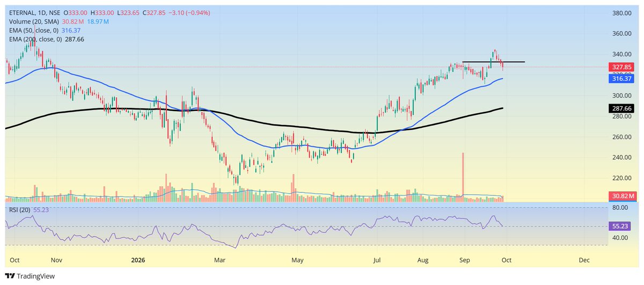Click the blue 316.37 EMA price tag
This screenshot has height=285, width=644.
[623, 78]
